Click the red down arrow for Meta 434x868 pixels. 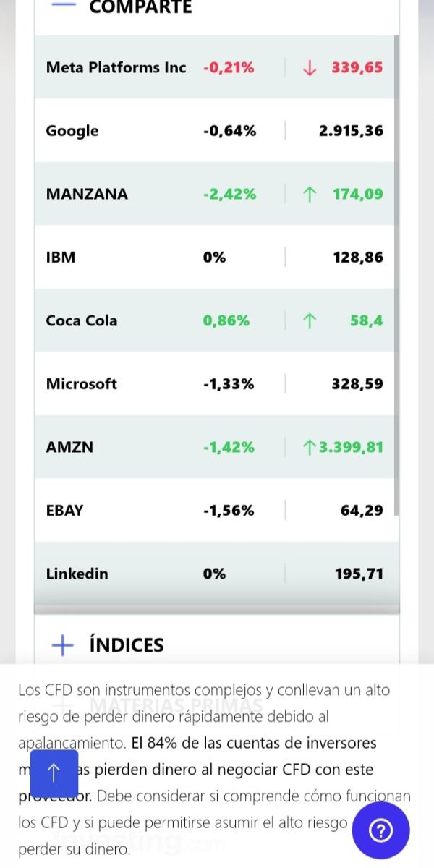point(310,68)
